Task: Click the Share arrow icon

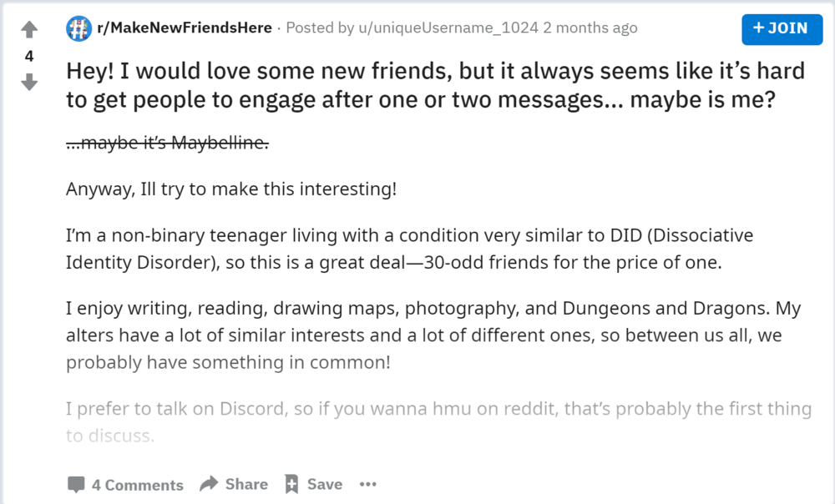Action: 207,483
